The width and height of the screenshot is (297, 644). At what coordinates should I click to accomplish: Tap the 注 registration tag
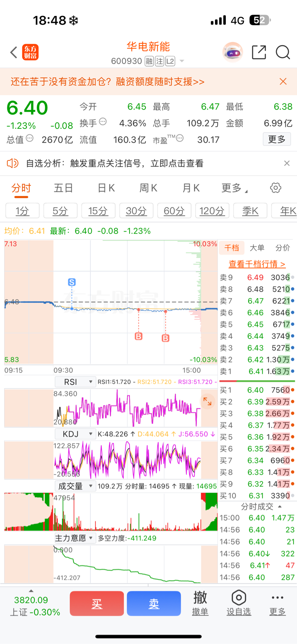click(x=160, y=61)
